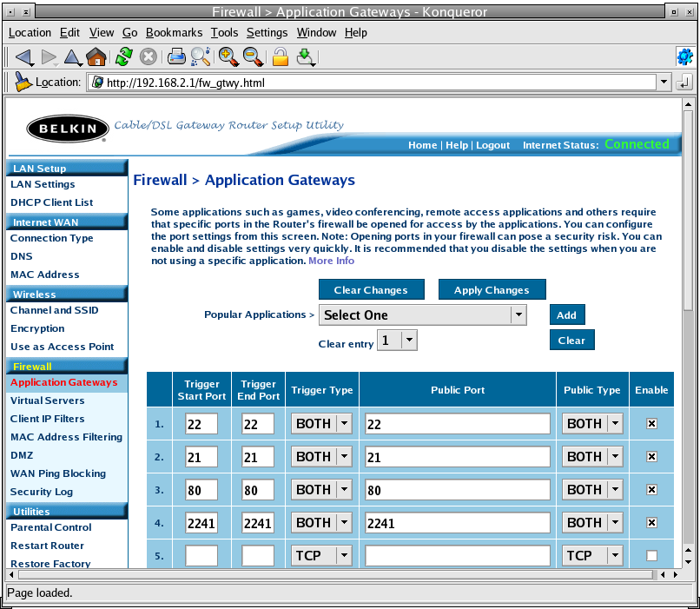Print the page with printer icon

point(176,57)
